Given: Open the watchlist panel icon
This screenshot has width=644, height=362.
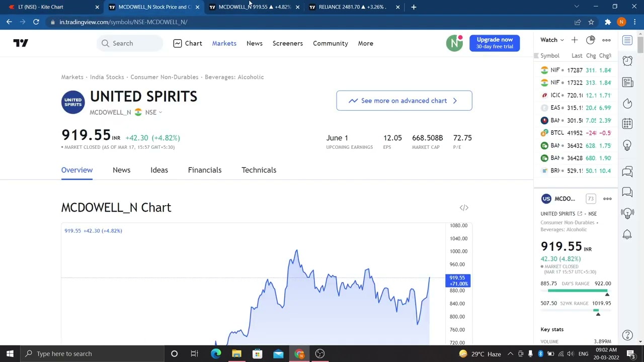Looking at the screenshot, I should pyautogui.click(x=627, y=40).
